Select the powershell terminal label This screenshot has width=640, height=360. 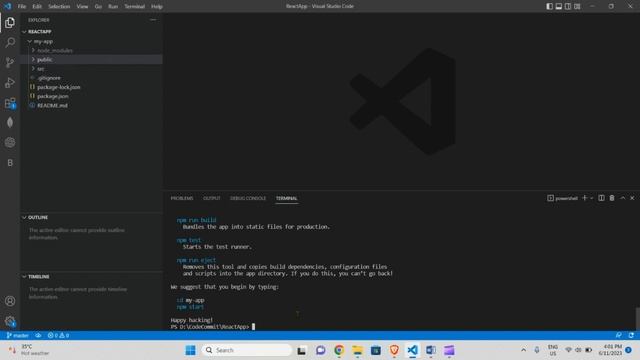coord(562,198)
